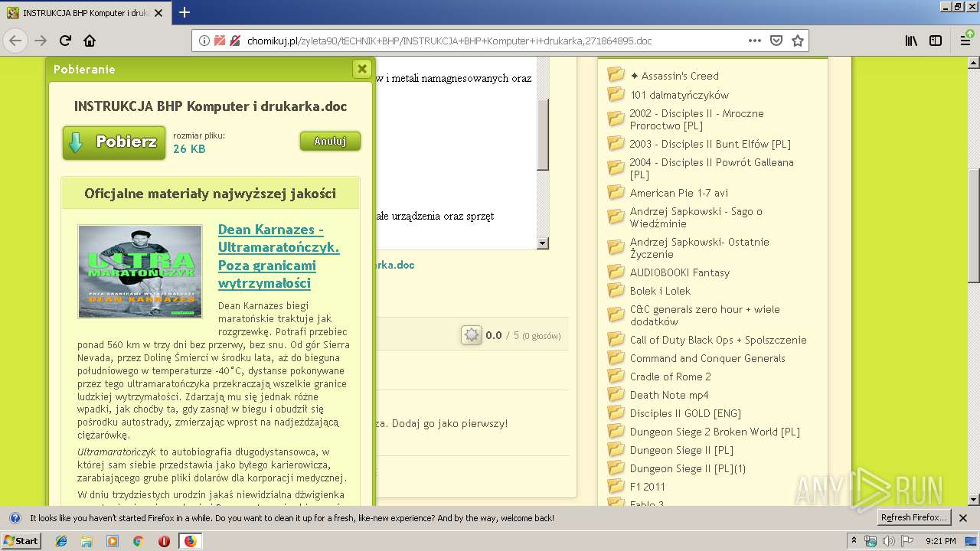Open 2003 - Disciples II Bunt Elfów folder

710,144
